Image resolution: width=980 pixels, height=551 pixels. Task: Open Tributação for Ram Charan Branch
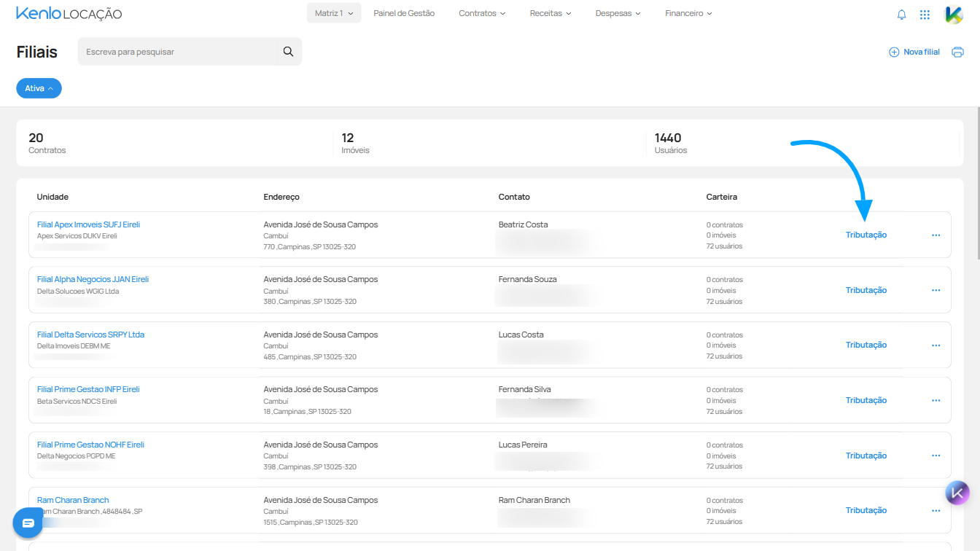pos(866,510)
